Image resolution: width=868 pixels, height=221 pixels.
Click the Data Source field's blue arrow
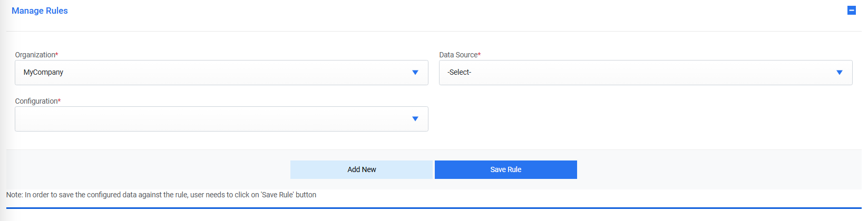pos(840,73)
